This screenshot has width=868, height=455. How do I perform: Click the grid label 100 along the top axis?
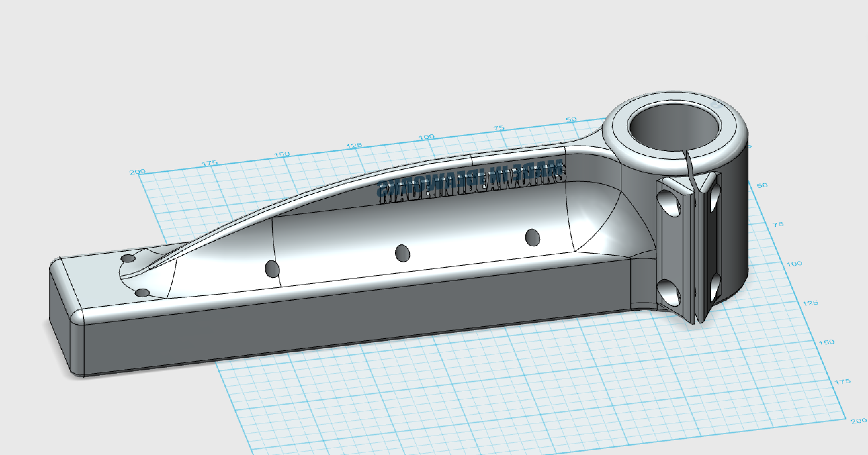click(427, 137)
